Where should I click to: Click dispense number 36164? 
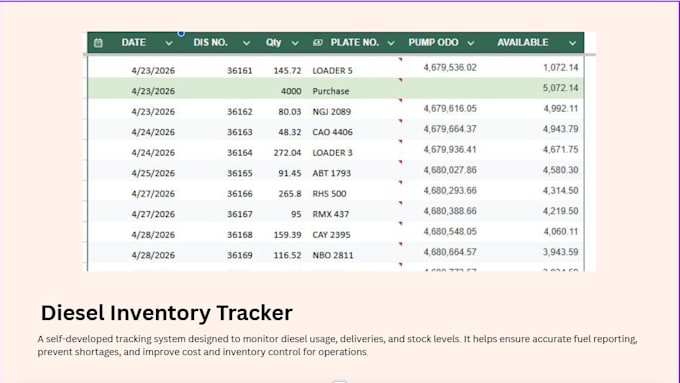[x=240, y=153]
